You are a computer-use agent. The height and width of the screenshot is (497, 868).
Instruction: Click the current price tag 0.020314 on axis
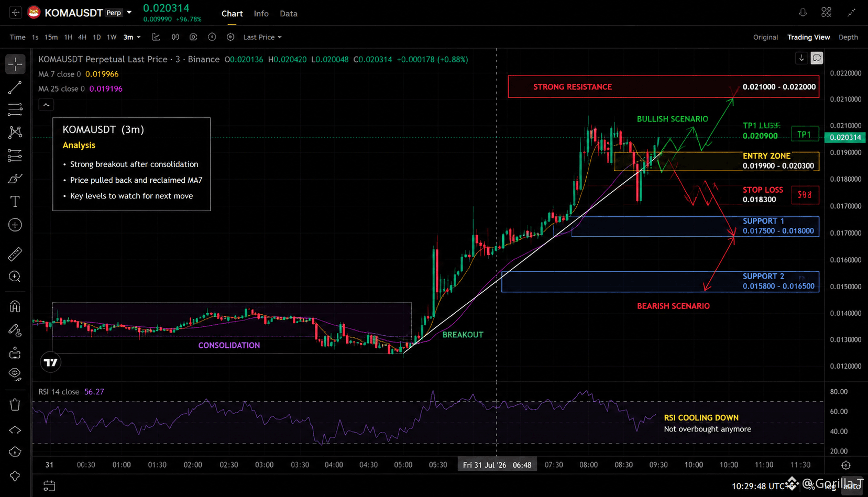(845, 137)
